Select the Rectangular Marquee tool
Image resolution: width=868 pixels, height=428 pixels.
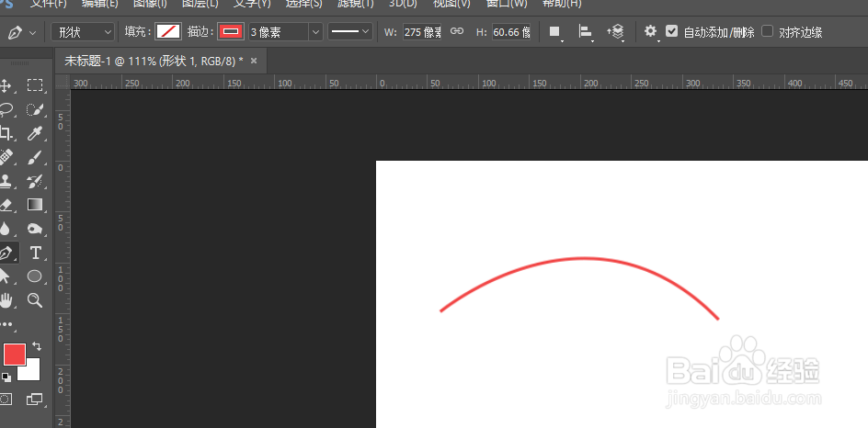pos(35,85)
